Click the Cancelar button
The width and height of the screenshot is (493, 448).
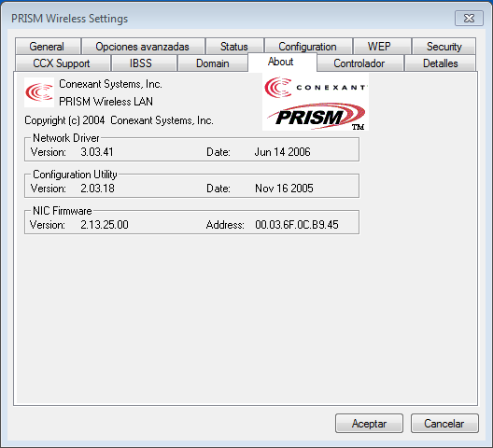pos(444,423)
